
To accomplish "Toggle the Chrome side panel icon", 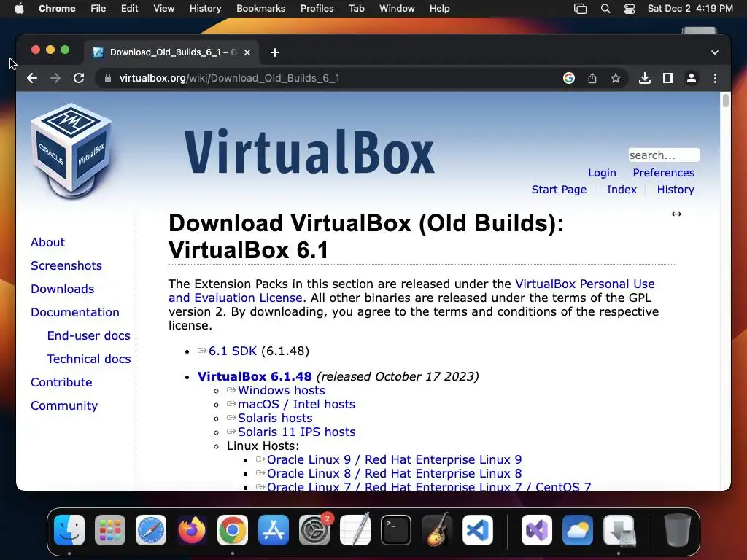I will 668,78.
